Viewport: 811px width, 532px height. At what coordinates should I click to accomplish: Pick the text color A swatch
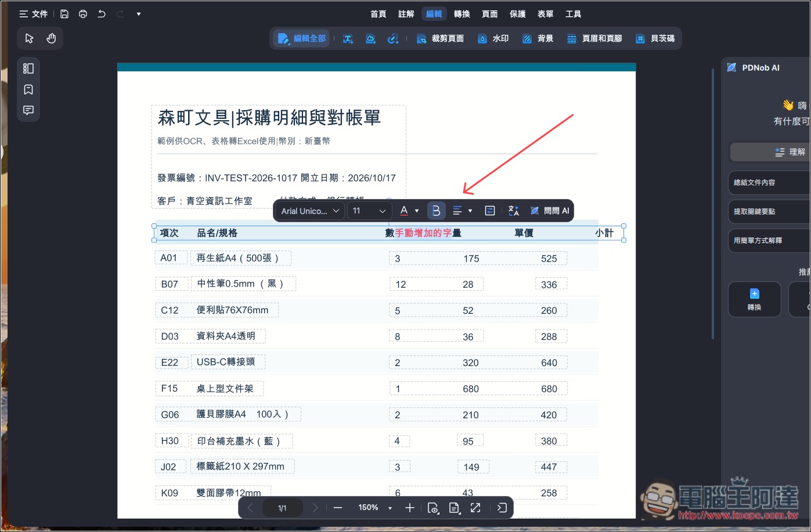tap(404, 211)
